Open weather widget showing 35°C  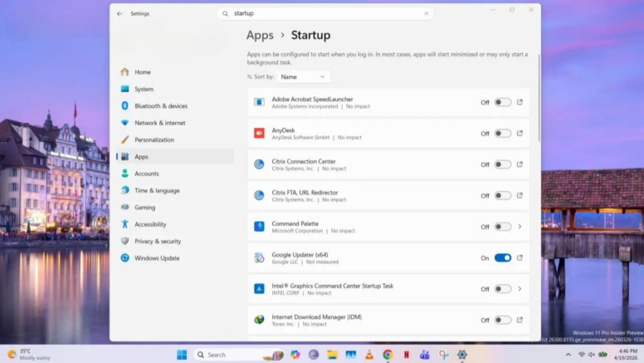29,354
